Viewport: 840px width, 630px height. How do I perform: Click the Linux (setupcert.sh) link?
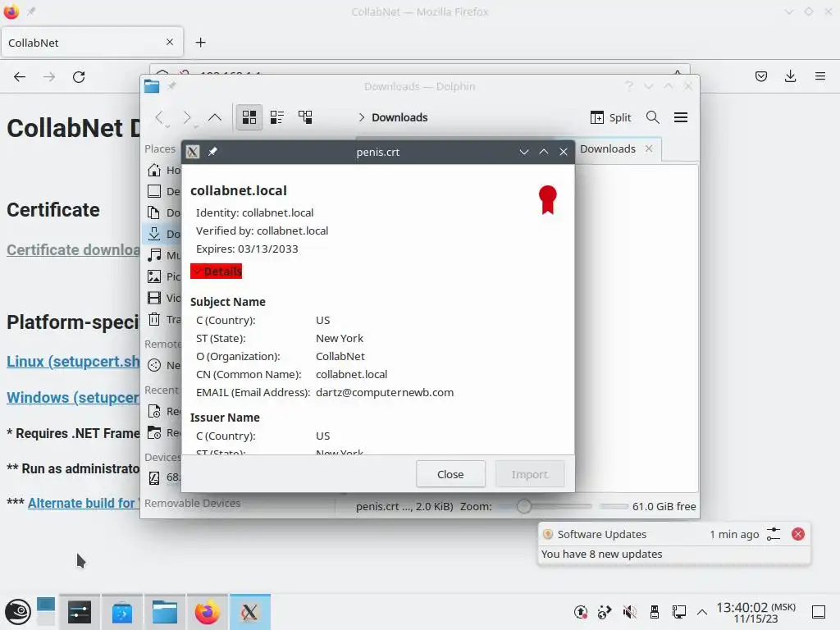coord(73,361)
